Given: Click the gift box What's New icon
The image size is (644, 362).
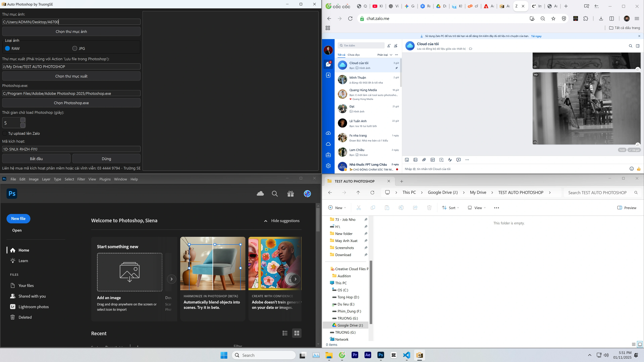Looking at the screenshot, I should (290, 194).
